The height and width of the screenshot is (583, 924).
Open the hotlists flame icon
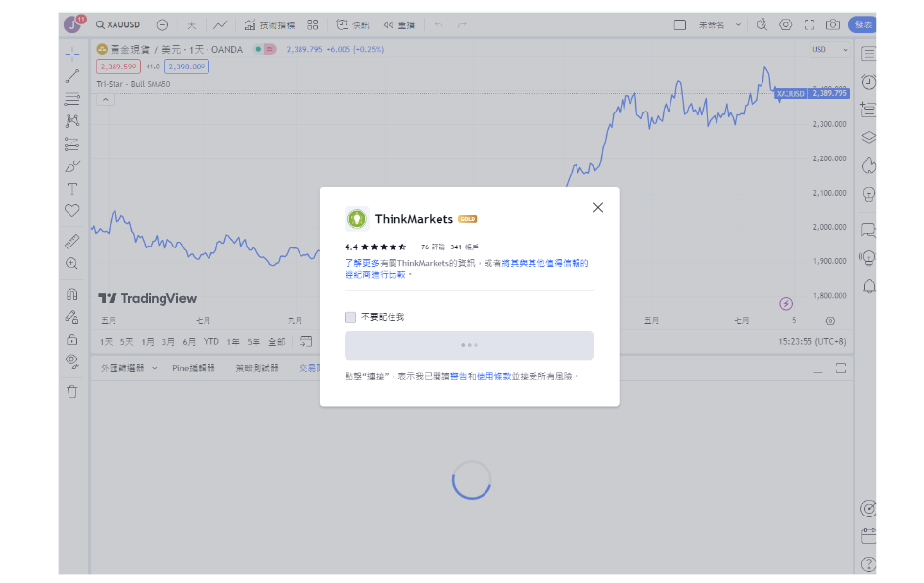pyautogui.click(x=868, y=165)
